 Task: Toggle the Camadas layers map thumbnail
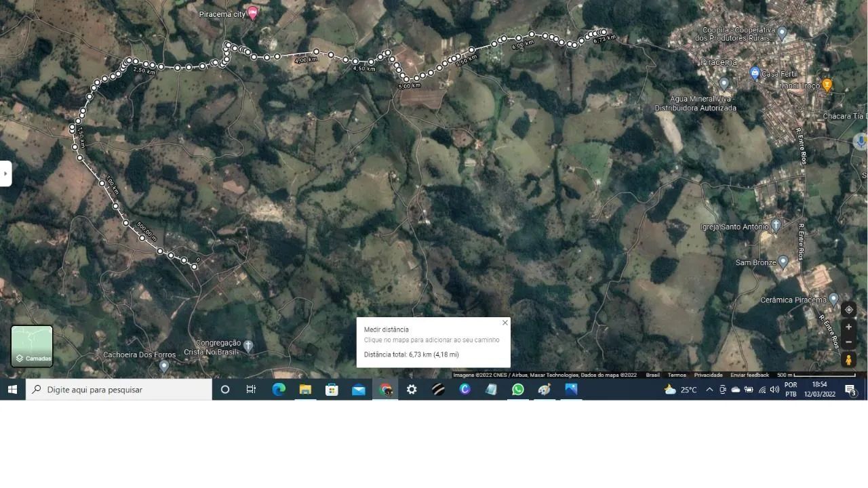32,346
